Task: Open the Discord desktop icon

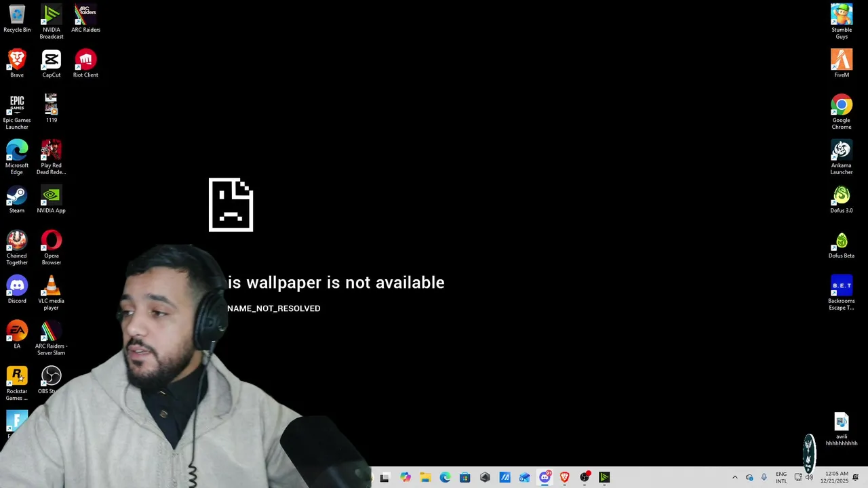Action: tap(17, 290)
